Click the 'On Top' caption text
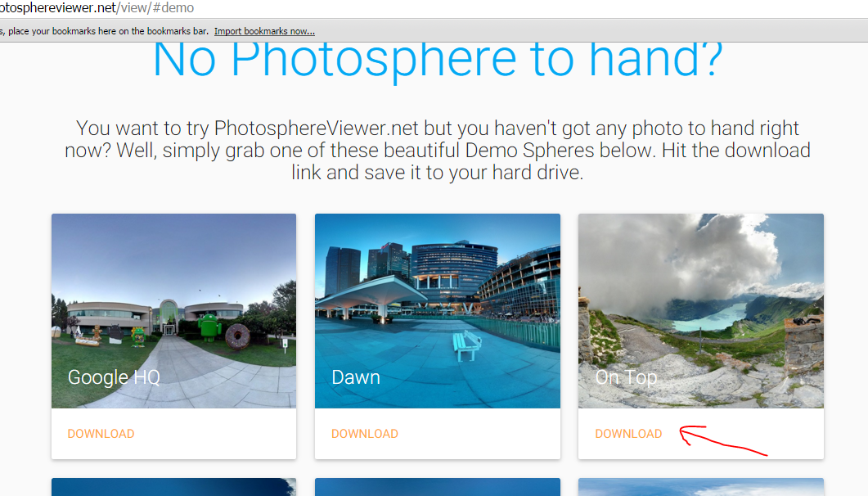The image size is (868, 496). tap(626, 377)
